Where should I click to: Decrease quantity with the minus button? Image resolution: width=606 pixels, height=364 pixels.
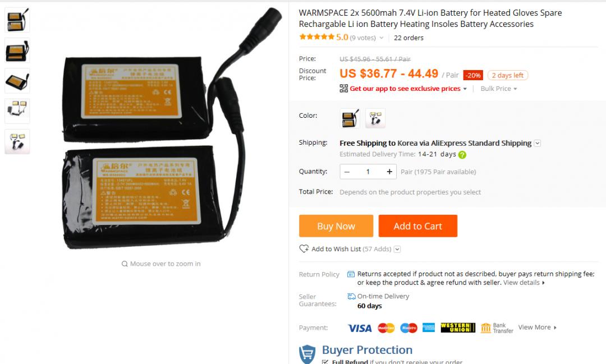point(347,172)
